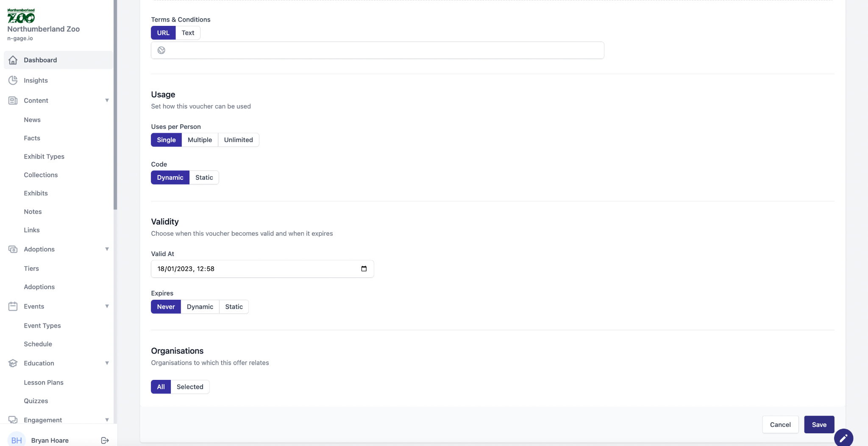Click the Adoptions camera icon in sidebar
868x446 pixels.
13,249
